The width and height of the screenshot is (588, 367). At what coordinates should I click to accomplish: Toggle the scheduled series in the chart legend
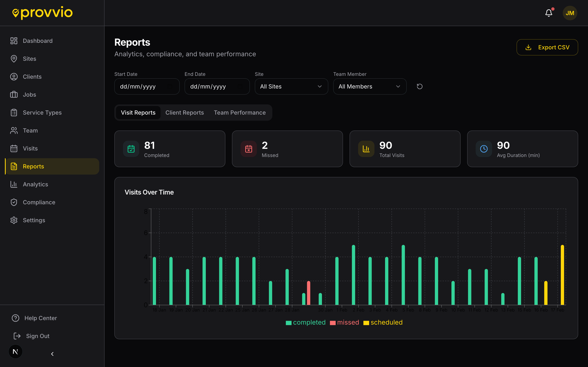pos(383,322)
